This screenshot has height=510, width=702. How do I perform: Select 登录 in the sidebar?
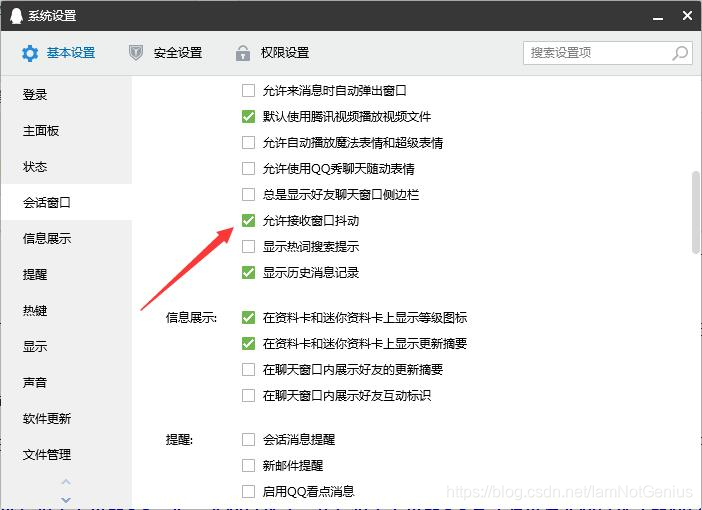[66, 94]
